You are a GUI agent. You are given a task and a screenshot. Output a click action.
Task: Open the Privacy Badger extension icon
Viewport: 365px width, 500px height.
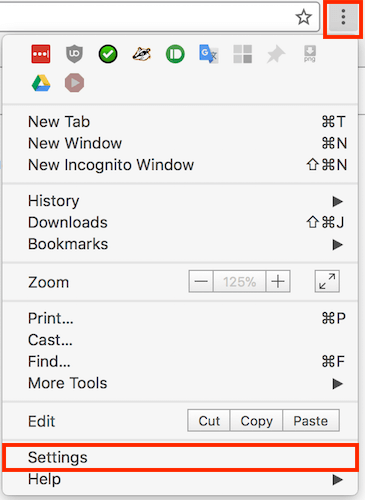[142, 54]
